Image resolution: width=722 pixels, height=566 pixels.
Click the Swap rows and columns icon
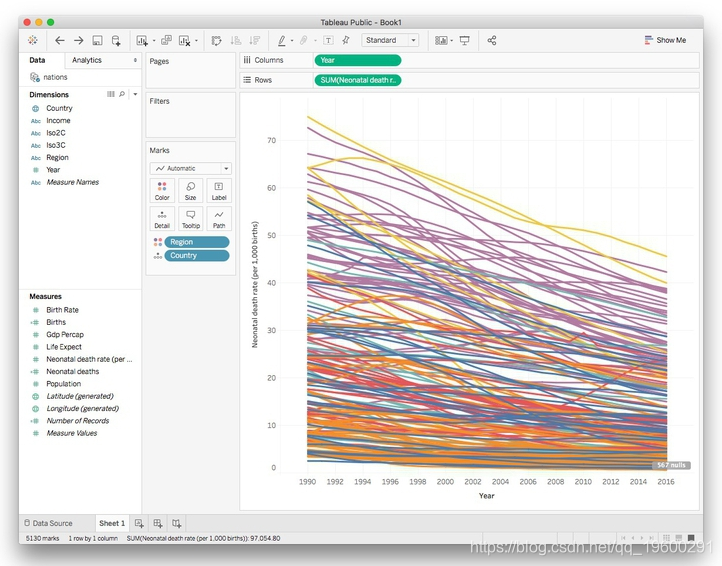tap(216, 41)
